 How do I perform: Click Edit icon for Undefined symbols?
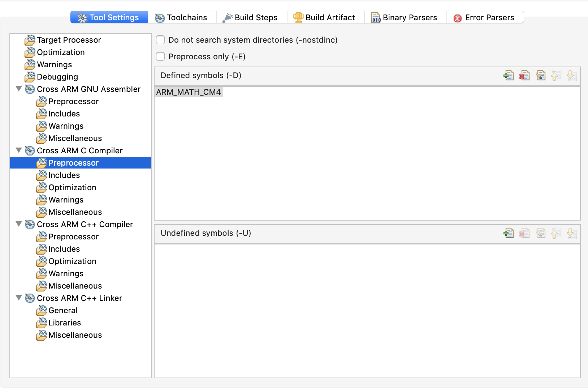(x=541, y=233)
